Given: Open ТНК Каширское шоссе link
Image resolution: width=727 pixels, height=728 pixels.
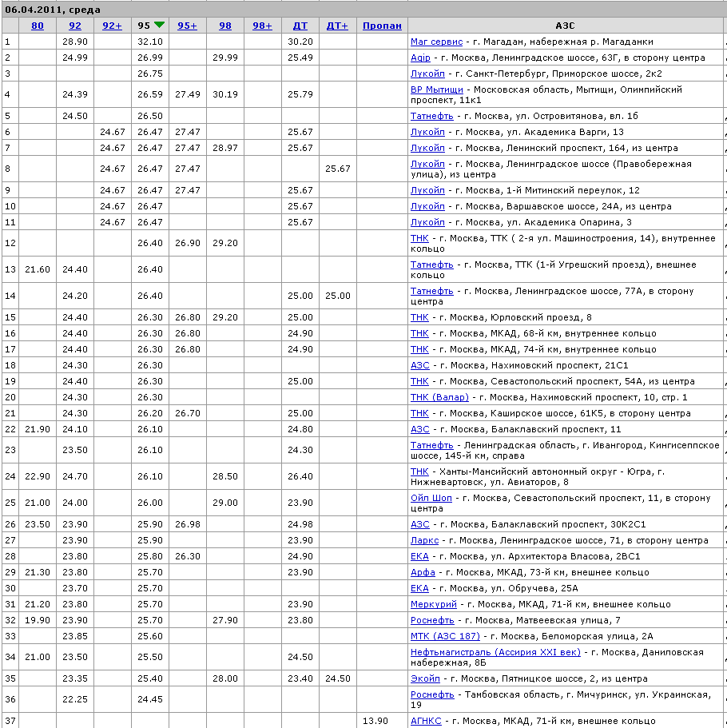Looking at the screenshot, I should [x=419, y=413].
